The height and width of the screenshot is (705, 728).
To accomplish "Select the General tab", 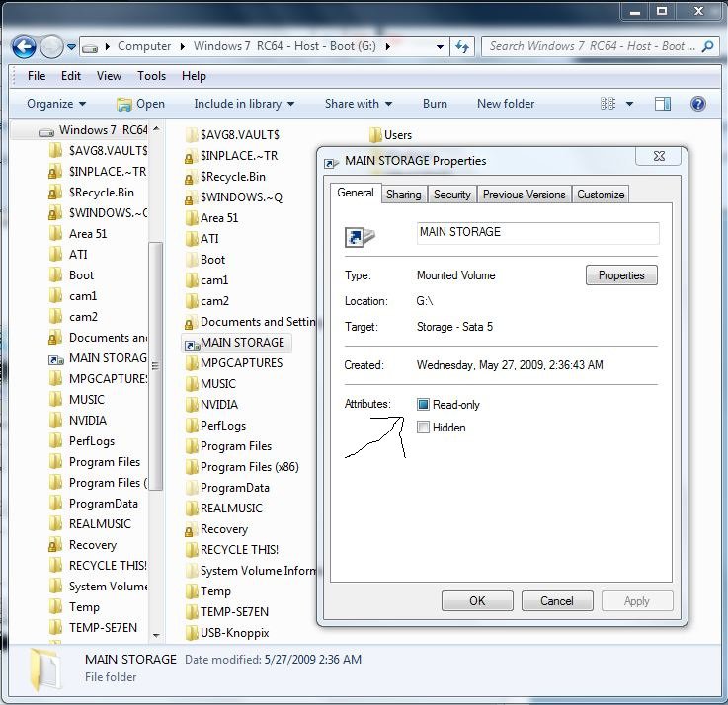I will 356,193.
